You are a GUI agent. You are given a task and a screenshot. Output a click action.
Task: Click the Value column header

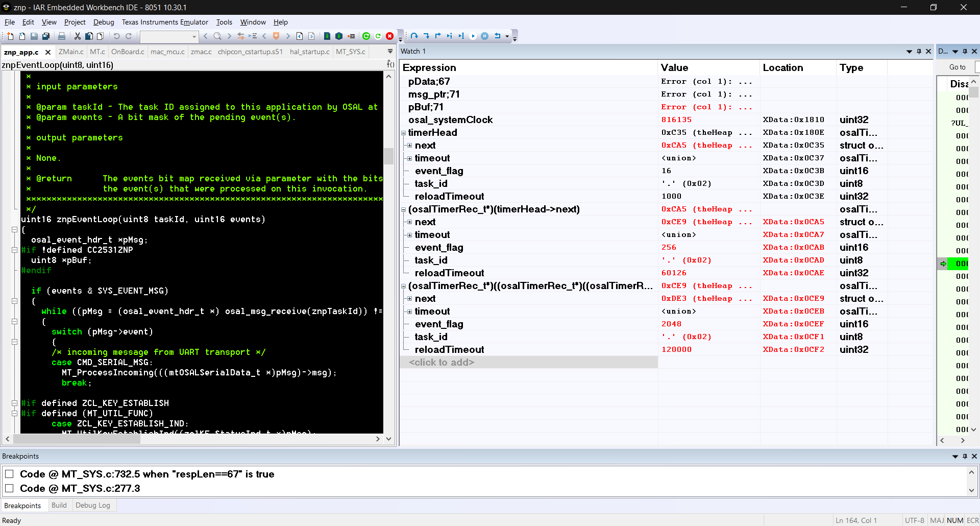(708, 67)
